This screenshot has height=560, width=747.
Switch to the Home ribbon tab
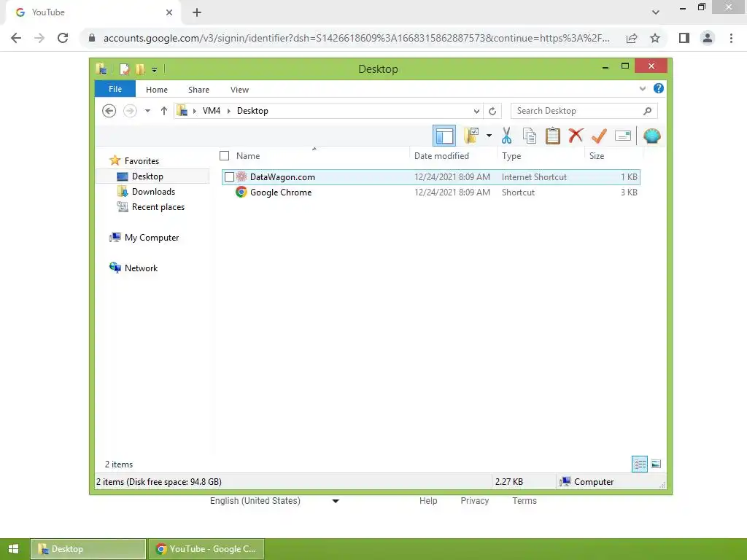[x=157, y=90]
